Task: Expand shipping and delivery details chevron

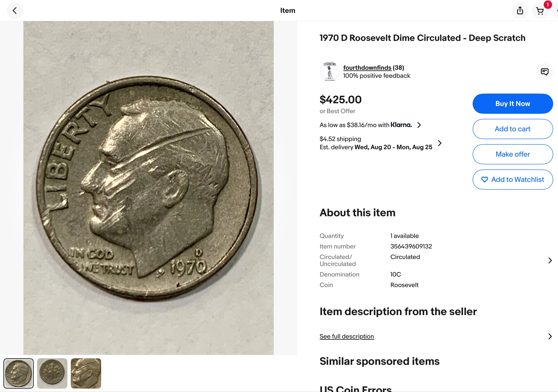Action: point(440,143)
